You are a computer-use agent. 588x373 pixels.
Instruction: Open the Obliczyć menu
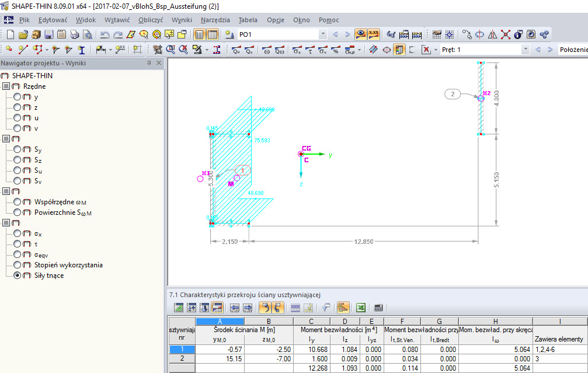[x=151, y=20]
